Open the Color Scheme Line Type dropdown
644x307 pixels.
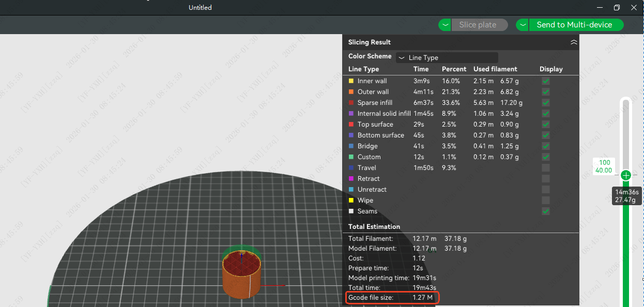pos(447,57)
